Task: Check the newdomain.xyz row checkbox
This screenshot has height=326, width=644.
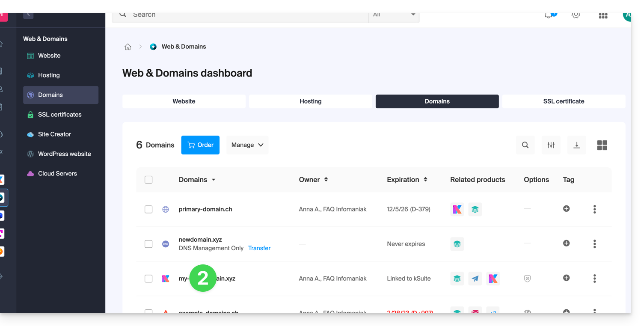Action: [x=148, y=244]
